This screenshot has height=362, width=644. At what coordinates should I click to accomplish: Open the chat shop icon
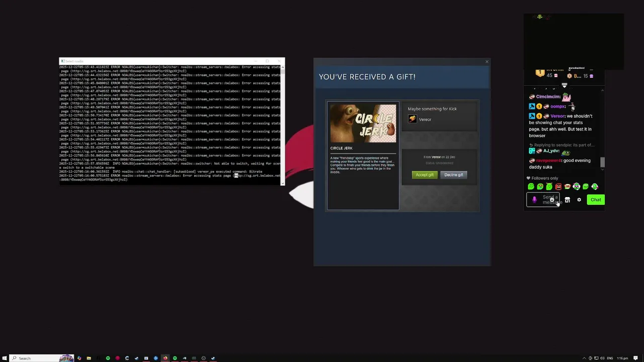567,200
